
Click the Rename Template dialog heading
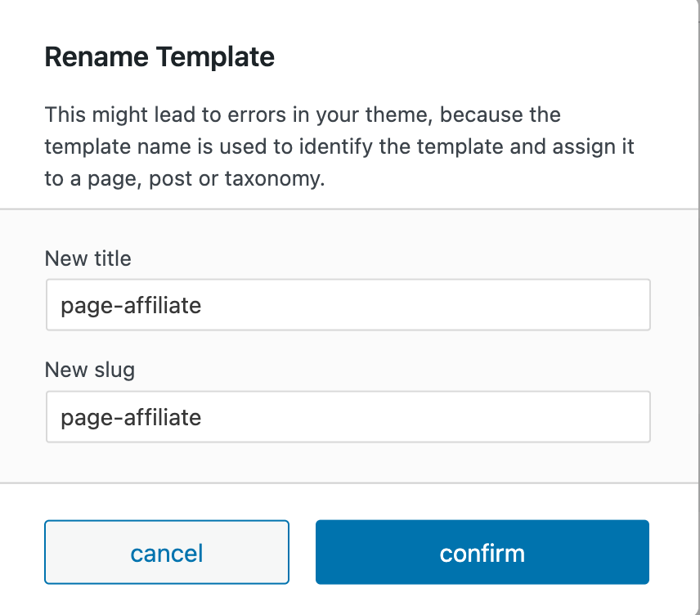click(159, 56)
